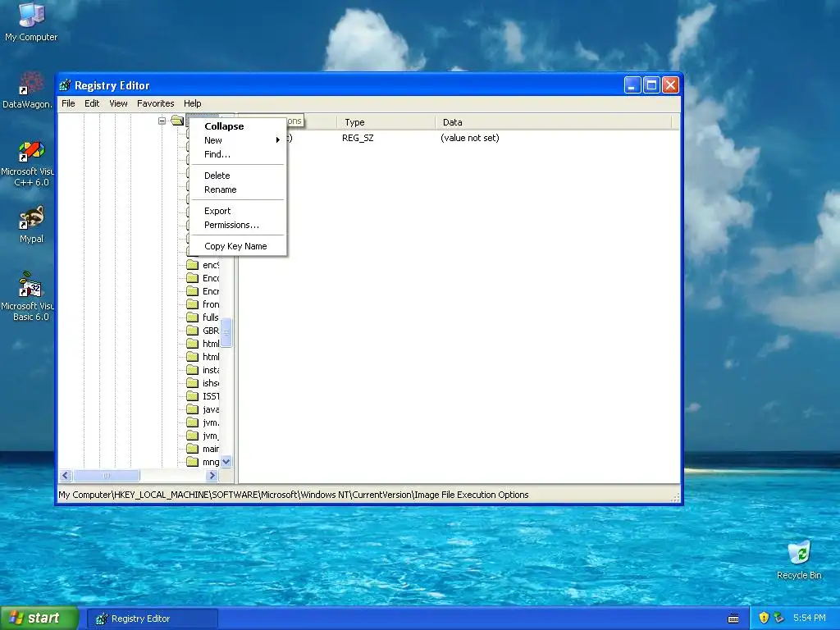Open the Favorites menu
This screenshot has width=840, height=630.
(155, 103)
